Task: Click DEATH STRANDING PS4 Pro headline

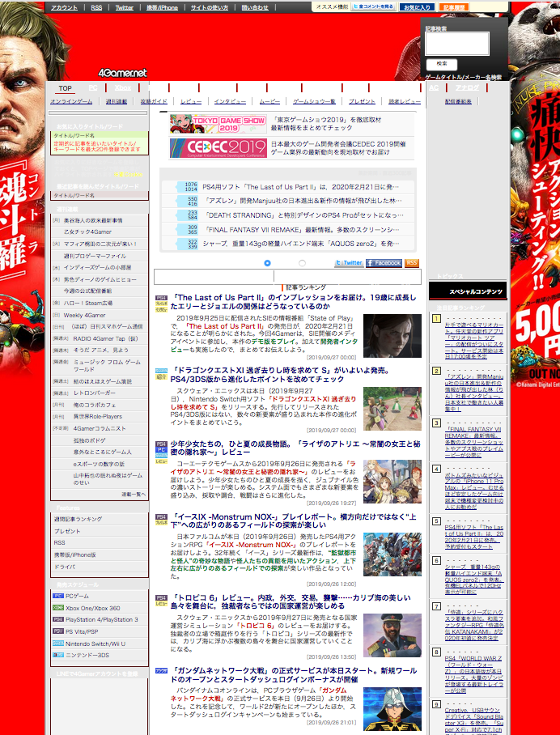Action: (x=303, y=215)
